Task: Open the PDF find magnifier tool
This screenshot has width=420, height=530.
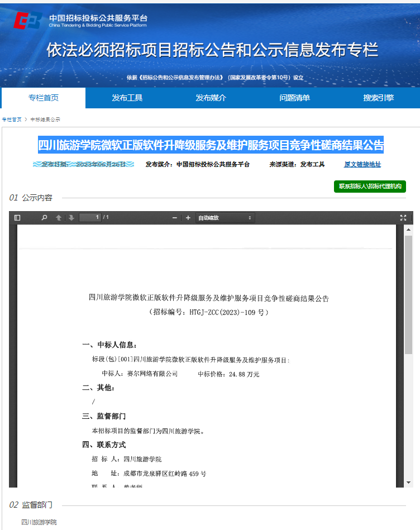Action: [x=44, y=218]
